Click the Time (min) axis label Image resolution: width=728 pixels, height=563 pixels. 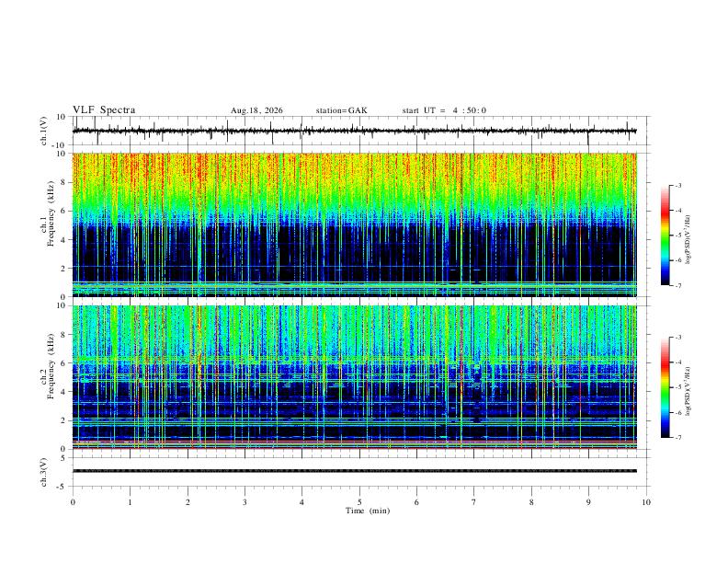pos(368,511)
